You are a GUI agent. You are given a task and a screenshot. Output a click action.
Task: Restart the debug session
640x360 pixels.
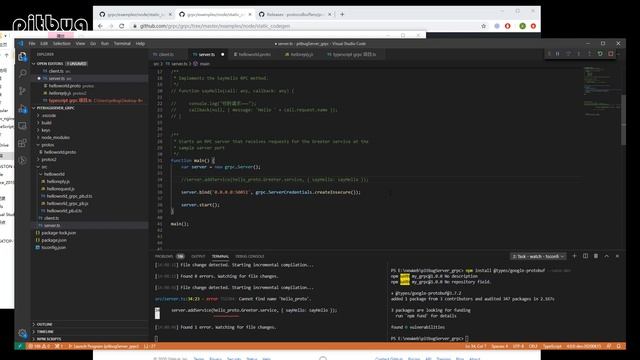(x=600, y=54)
